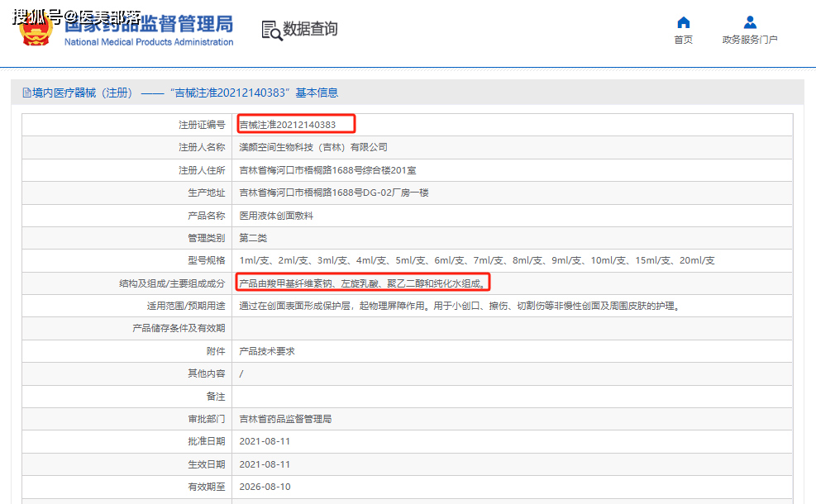
Task: Click the 备注 label
Action: pyautogui.click(x=216, y=397)
